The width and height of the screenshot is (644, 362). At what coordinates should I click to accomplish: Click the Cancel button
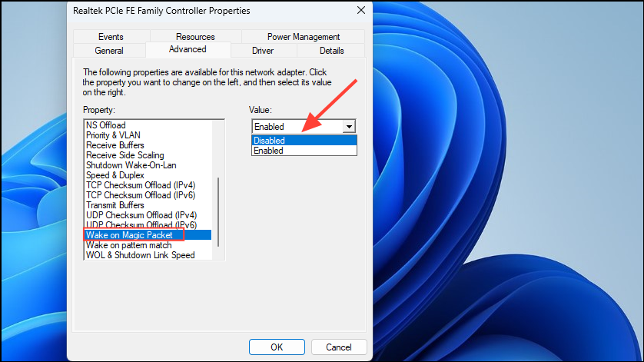click(x=339, y=347)
